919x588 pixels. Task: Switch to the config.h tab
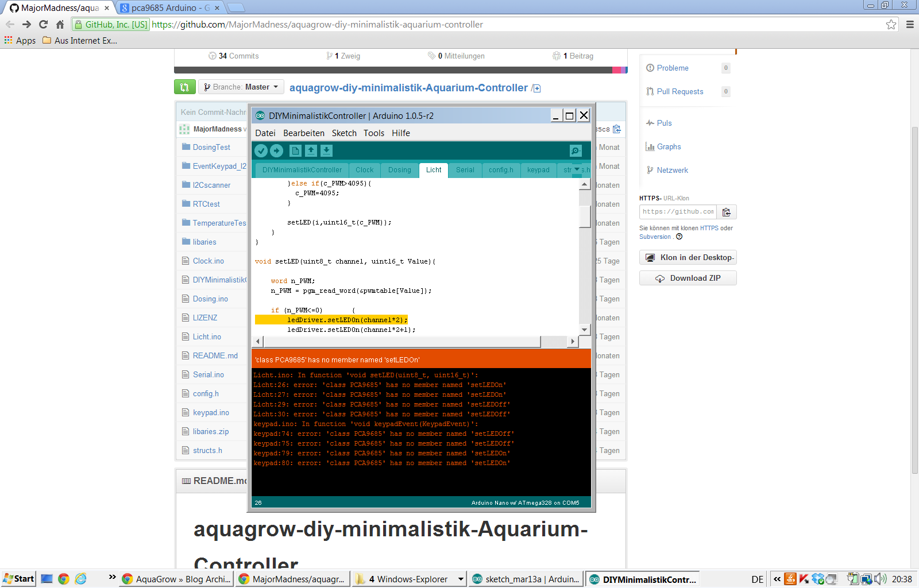tap(501, 170)
